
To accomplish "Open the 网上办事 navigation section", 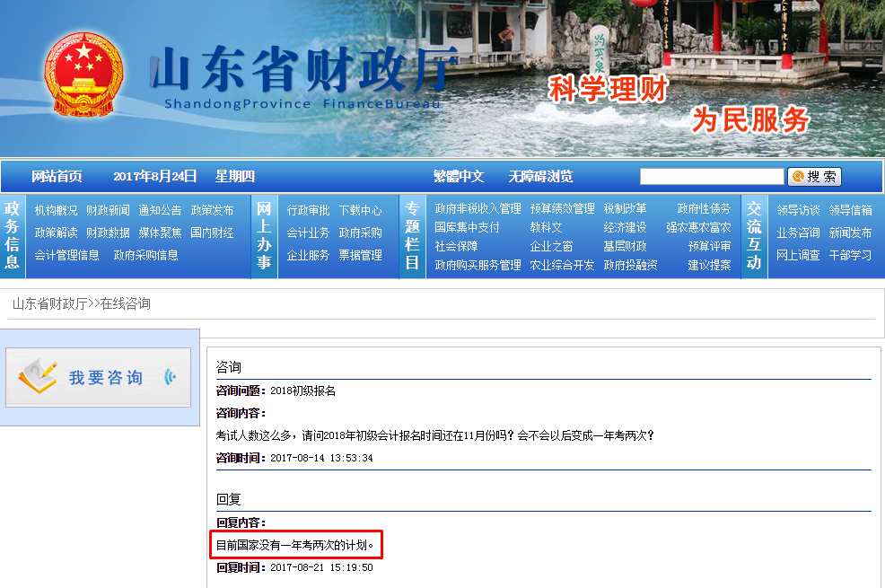I will [x=265, y=232].
